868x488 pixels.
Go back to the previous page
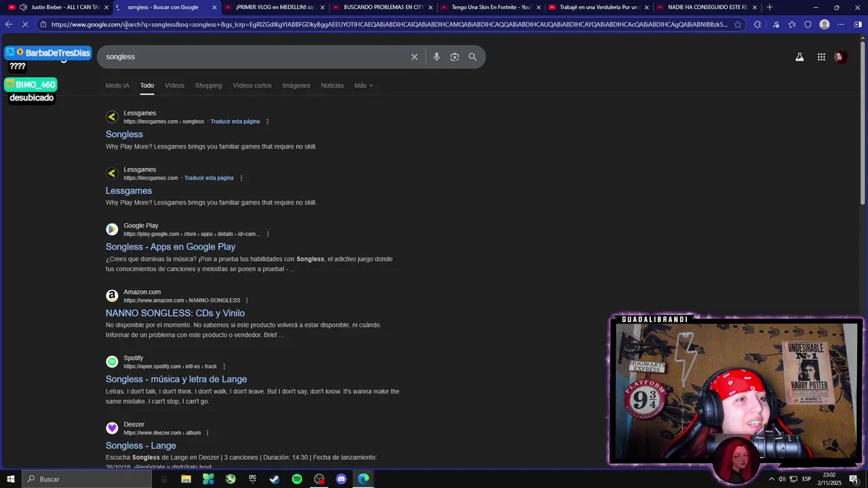pyautogui.click(x=9, y=24)
